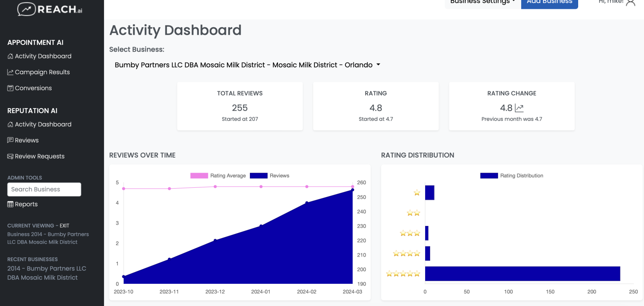Click the Review Requests envelope icon
The height and width of the screenshot is (306, 644).
point(10,156)
